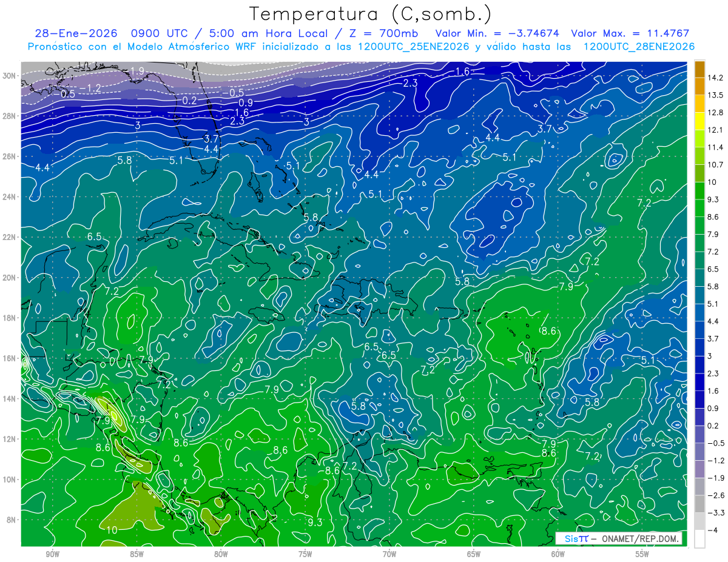Click the colorbar label "13.5"
Screen dimensions: 728x562
tap(715, 95)
